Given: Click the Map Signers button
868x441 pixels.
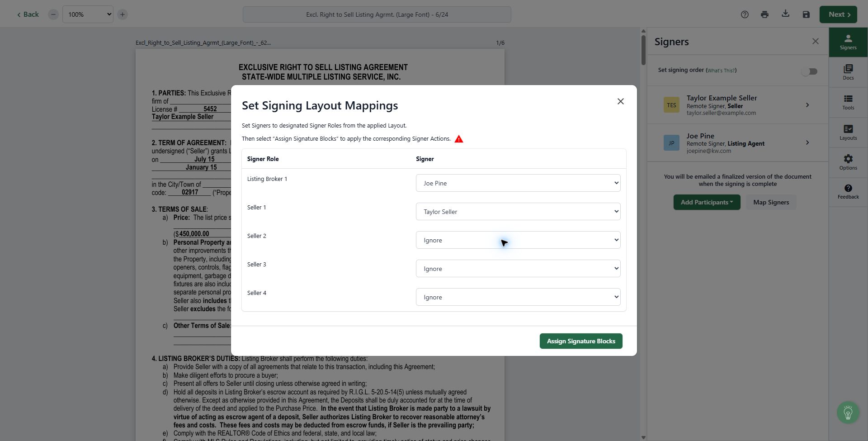Looking at the screenshot, I should 771,202.
